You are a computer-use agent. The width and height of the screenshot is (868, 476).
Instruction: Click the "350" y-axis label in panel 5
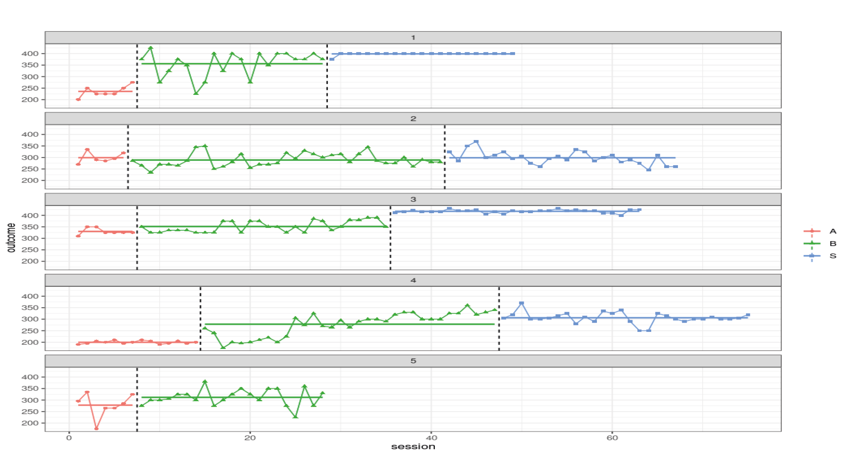coord(30,388)
